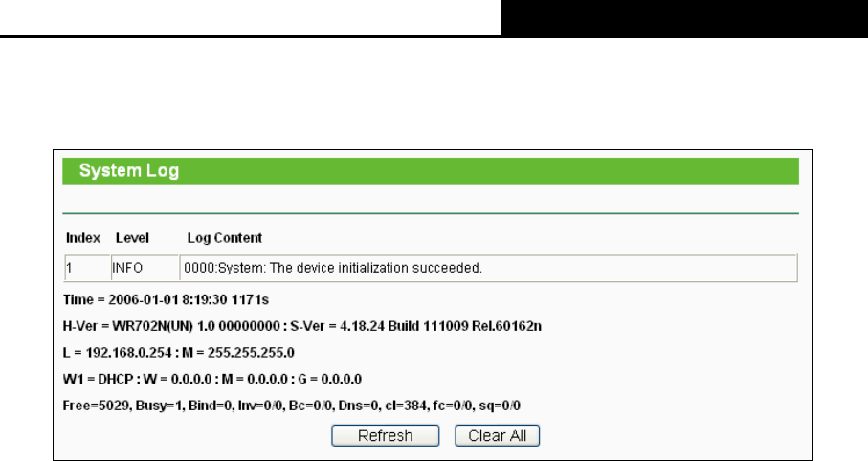Click the Time = 2006-01-01 line
Screen dimensions: 868x461
click(x=166, y=300)
